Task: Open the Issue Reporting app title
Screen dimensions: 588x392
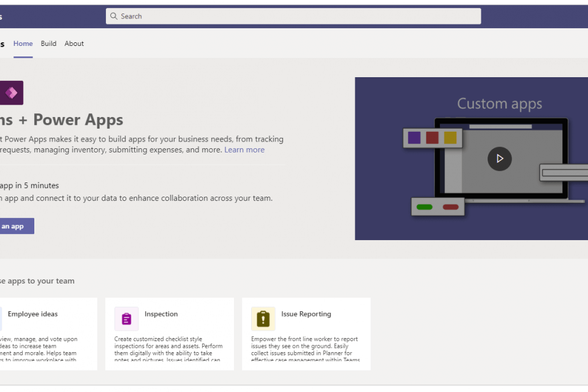Action: (x=306, y=314)
